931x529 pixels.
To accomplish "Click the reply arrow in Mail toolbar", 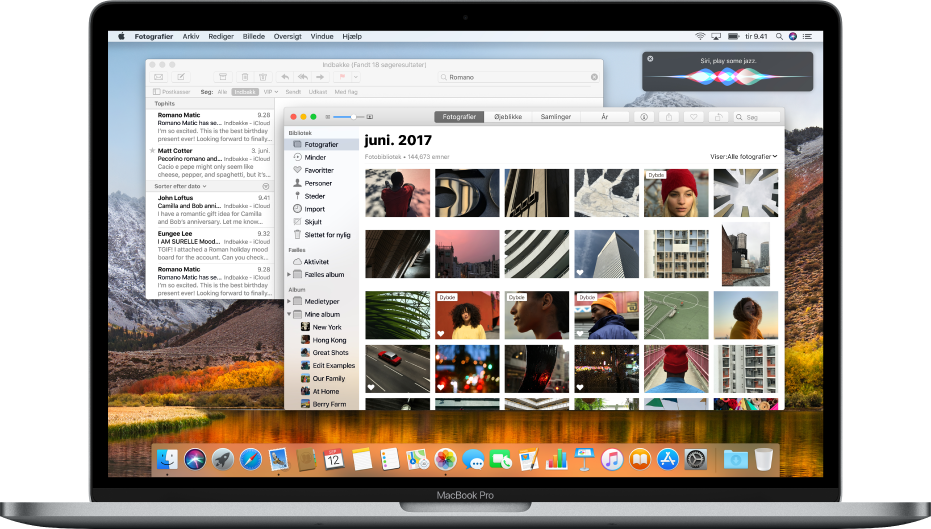I will point(285,77).
